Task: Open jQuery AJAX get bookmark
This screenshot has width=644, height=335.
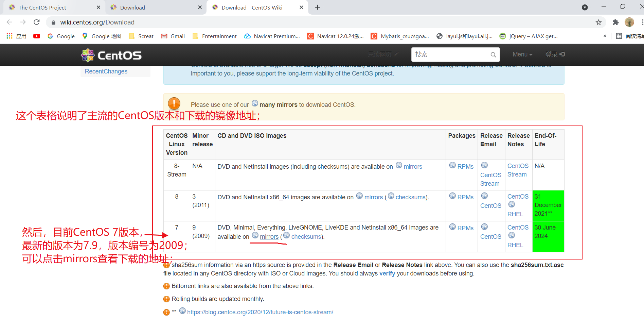Action: click(529, 36)
